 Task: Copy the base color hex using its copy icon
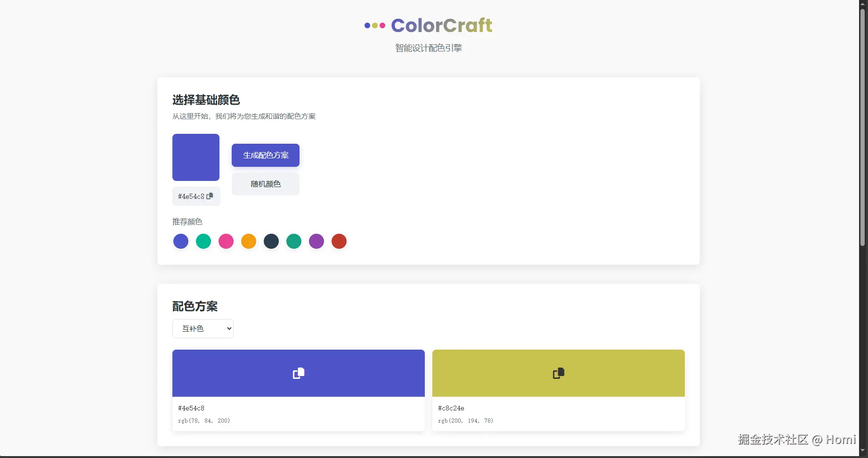point(211,196)
